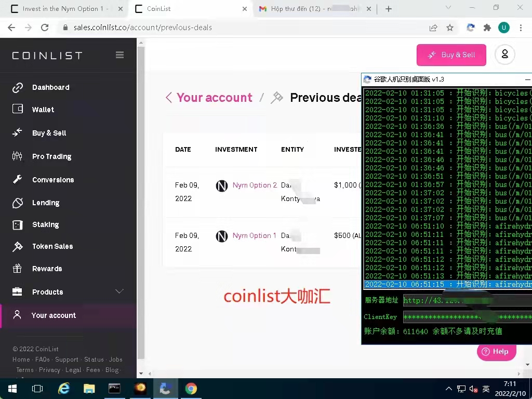Open the Status footer link
The width and height of the screenshot is (532, 399).
click(x=94, y=360)
